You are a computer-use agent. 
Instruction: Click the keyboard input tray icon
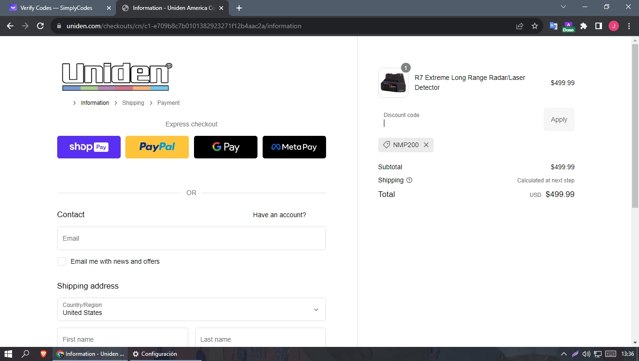[x=610, y=354]
